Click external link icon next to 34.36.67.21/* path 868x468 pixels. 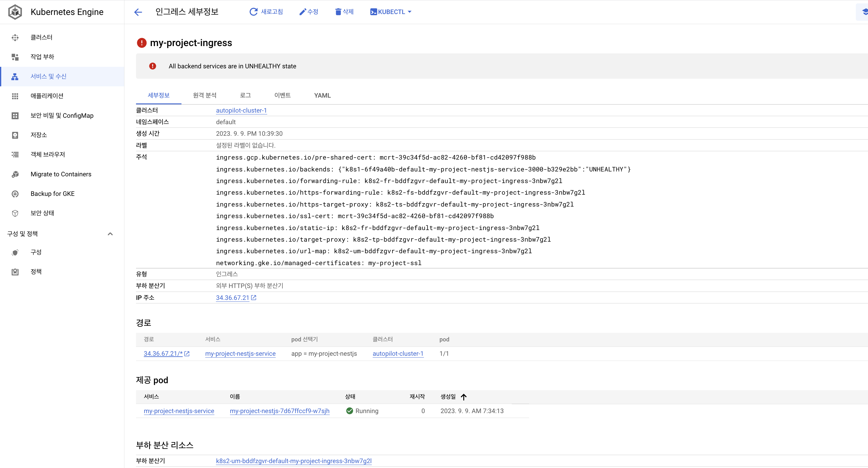point(187,354)
